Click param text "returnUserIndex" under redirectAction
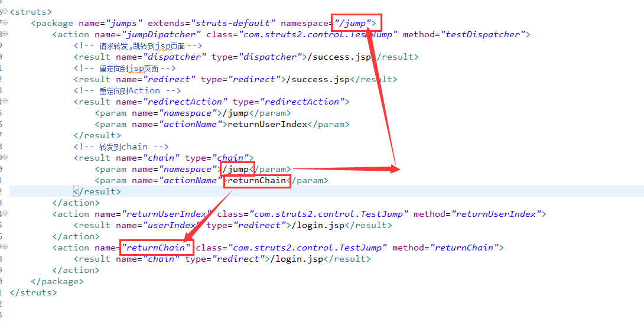This screenshot has height=322, width=644. pyautogui.click(x=268, y=125)
